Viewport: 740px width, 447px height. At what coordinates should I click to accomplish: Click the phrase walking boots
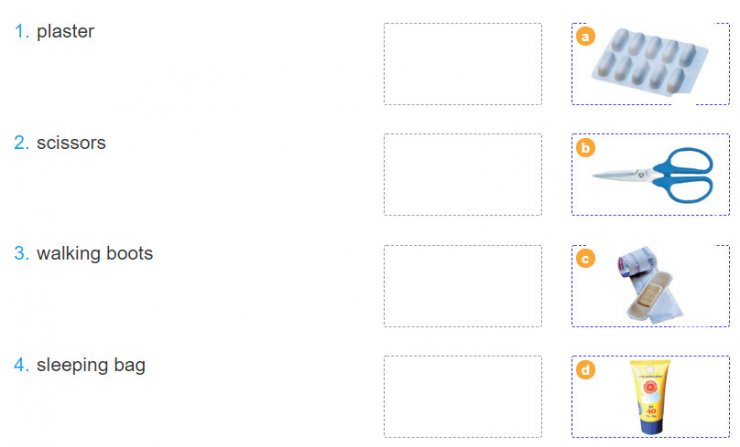click(95, 253)
